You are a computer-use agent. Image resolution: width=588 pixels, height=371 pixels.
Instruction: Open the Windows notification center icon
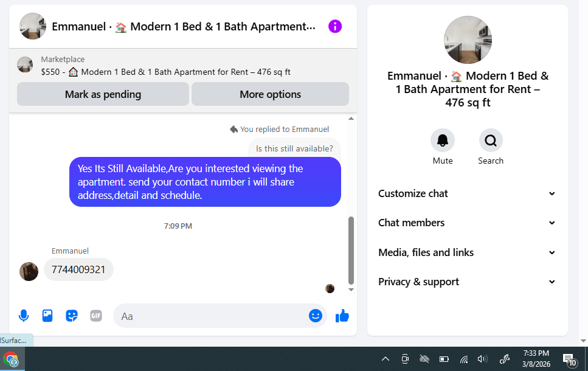click(x=569, y=359)
